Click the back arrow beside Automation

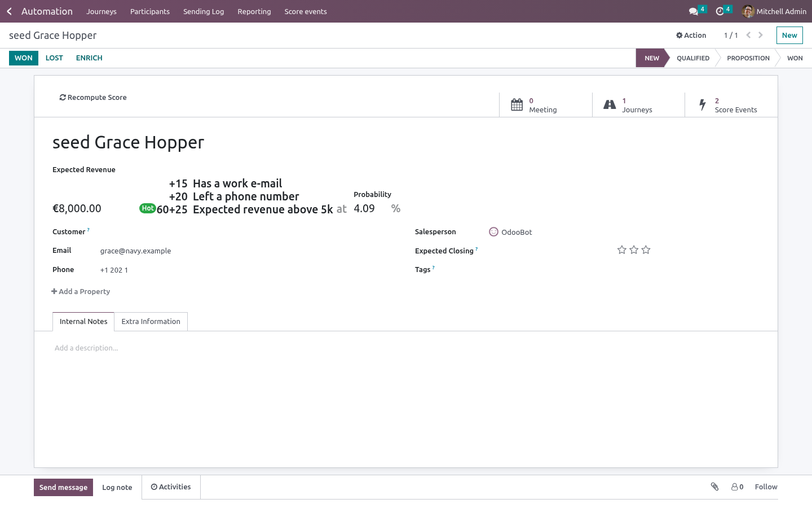pos(9,11)
